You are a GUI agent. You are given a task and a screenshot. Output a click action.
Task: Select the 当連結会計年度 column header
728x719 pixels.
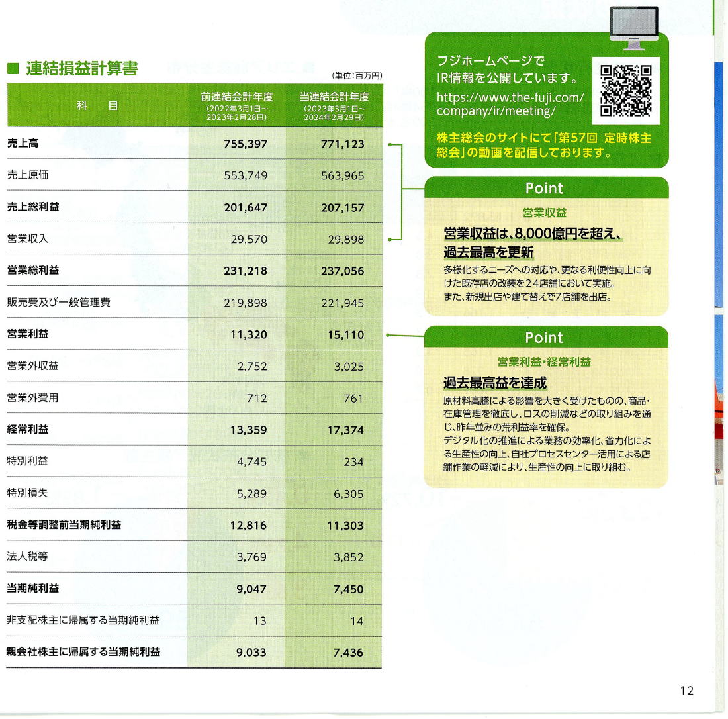point(334,106)
